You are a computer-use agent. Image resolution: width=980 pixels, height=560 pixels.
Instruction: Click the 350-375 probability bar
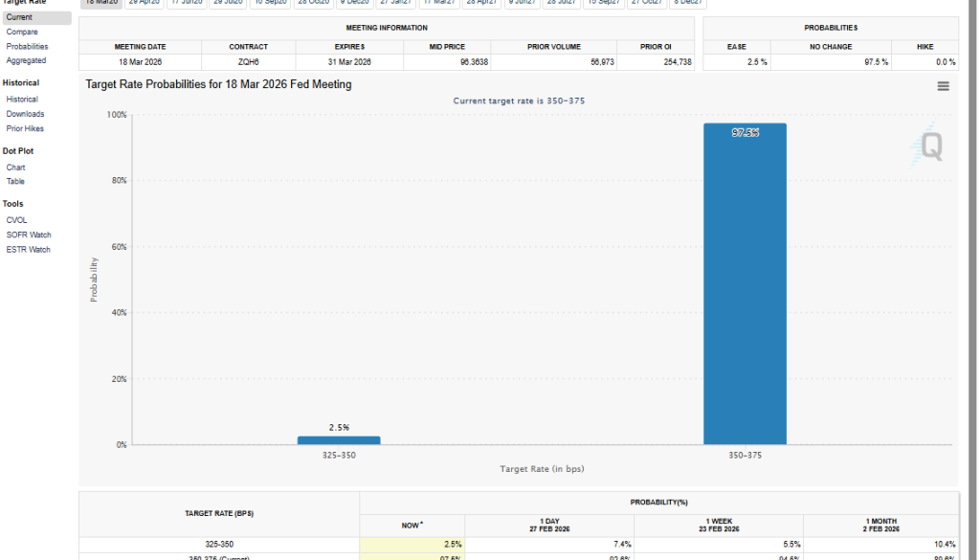point(745,287)
